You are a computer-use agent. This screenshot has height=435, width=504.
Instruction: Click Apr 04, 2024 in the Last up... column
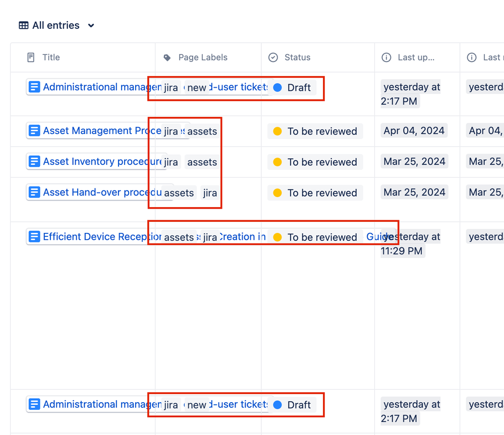pos(414,131)
